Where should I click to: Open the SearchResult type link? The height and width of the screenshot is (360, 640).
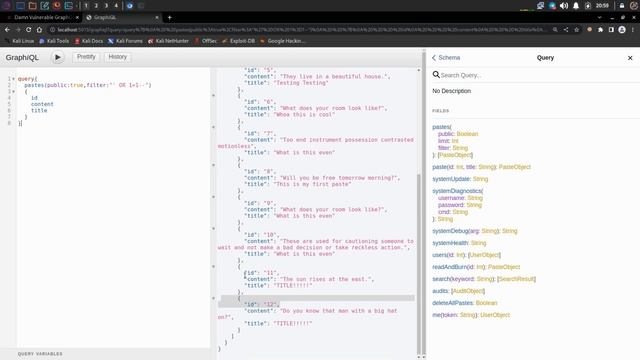pos(516,279)
